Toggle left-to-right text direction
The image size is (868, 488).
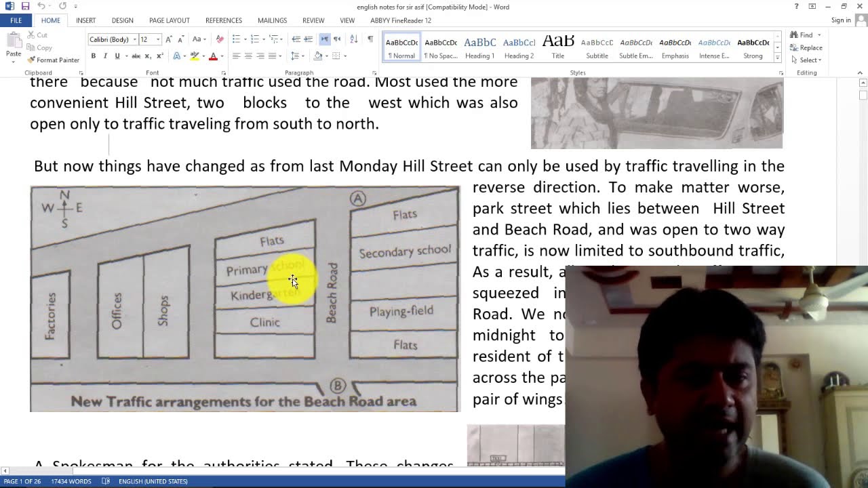click(x=325, y=39)
